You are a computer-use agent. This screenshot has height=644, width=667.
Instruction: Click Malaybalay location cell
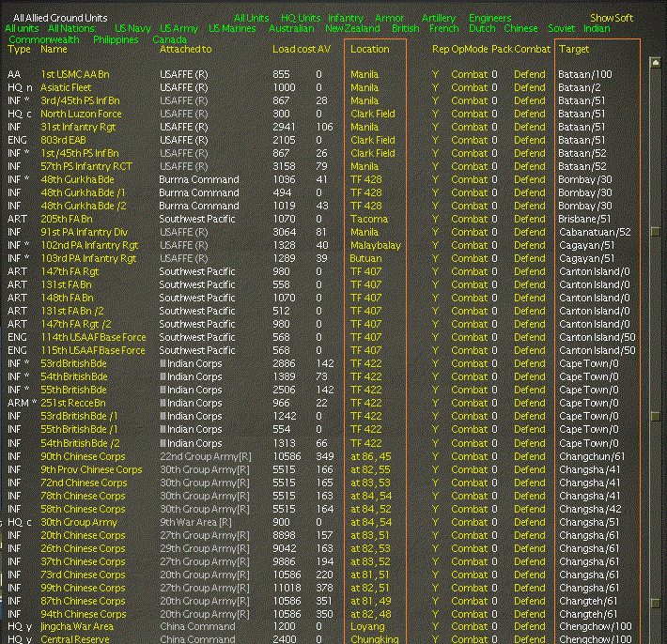pyautogui.click(x=376, y=245)
